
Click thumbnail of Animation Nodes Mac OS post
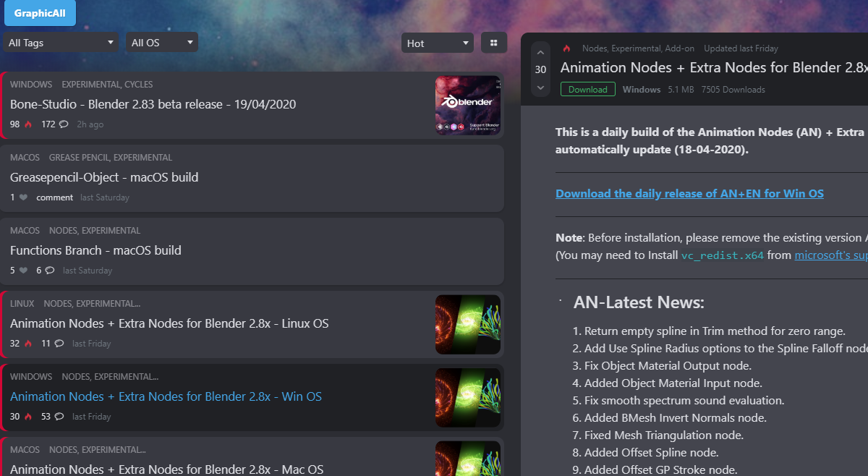point(468,459)
